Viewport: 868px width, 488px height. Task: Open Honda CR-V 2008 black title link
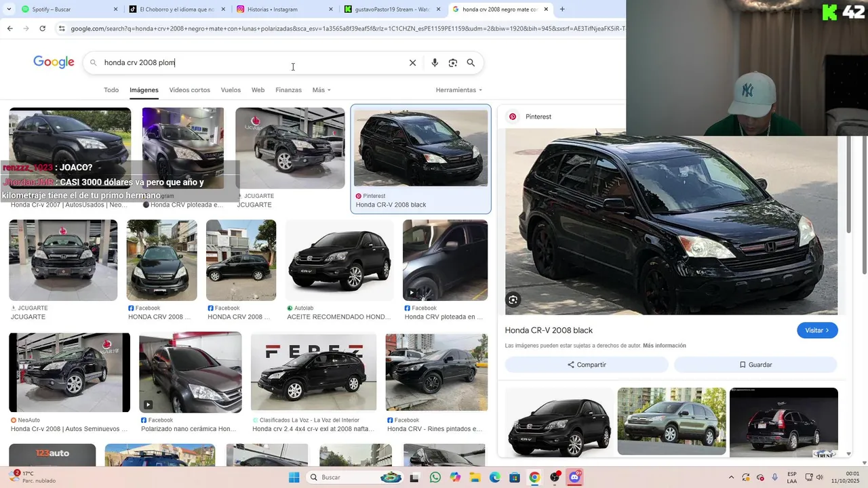pyautogui.click(x=549, y=330)
